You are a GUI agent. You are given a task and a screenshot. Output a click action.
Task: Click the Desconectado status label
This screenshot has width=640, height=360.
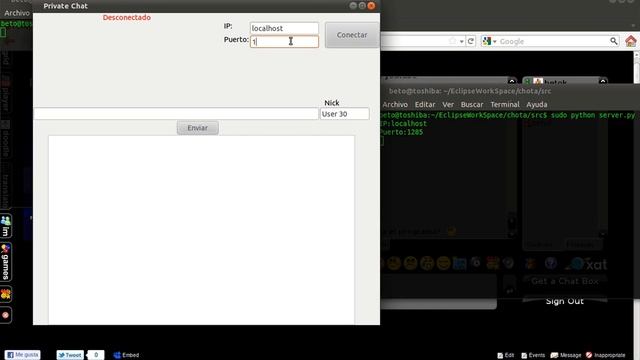pos(127,18)
